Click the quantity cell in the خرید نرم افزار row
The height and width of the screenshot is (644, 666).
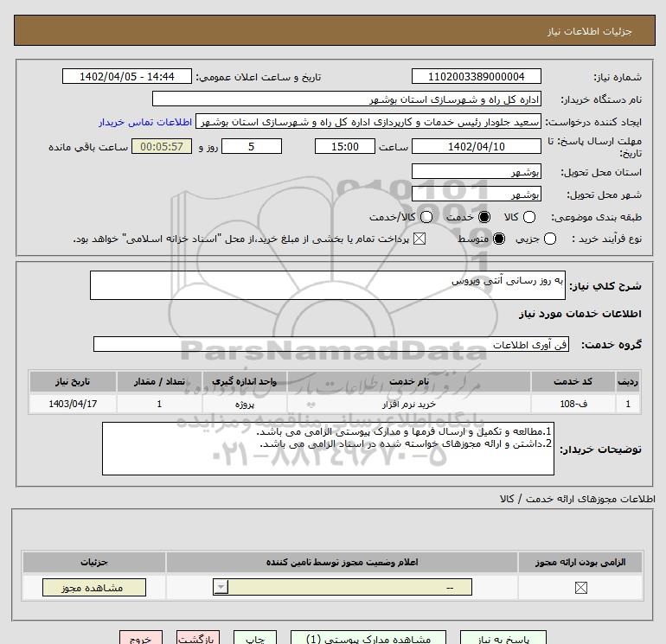click(x=159, y=404)
